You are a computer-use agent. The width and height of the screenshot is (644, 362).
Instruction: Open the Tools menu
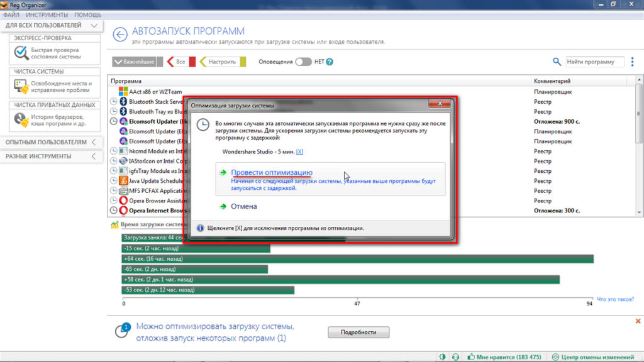tap(47, 15)
